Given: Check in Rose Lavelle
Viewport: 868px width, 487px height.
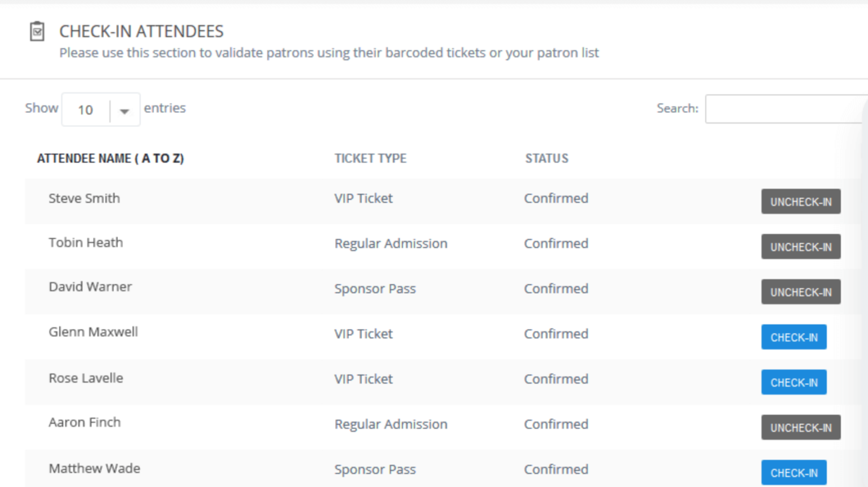Looking at the screenshot, I should click(794, 382).
